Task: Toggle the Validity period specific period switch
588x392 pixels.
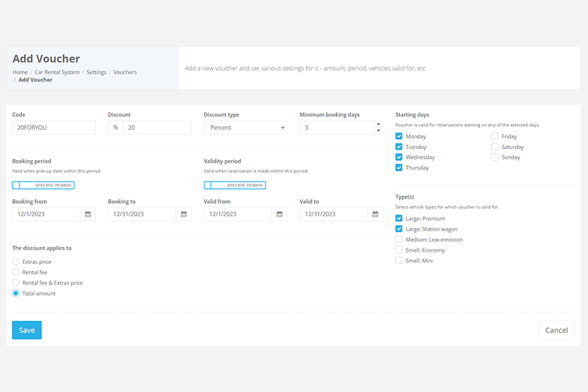Action: tap(235, 186)
